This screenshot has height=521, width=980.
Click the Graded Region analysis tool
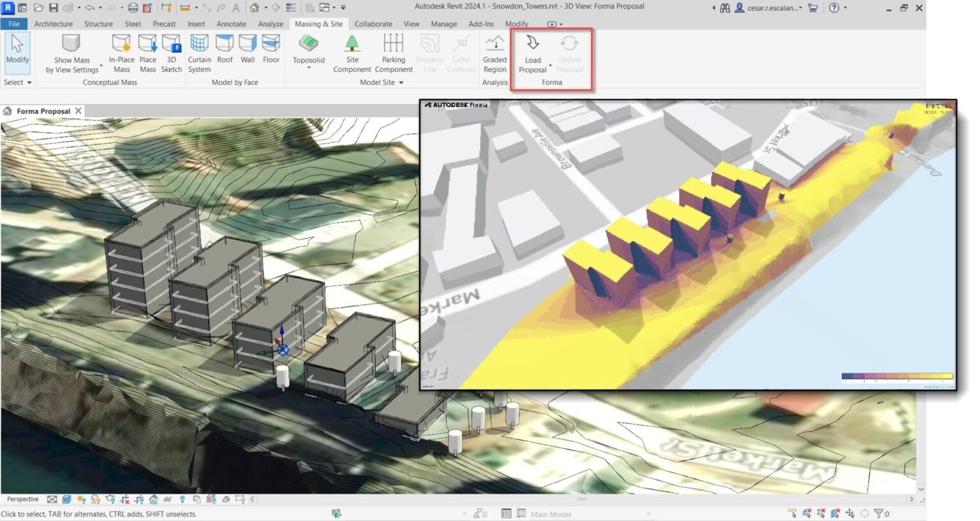[x=494, y=52]
